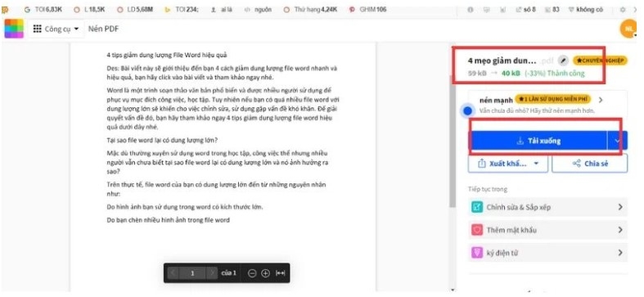Click the Thứ hạng 4,24K rank stat
The height and width of the screenshot is (297, 644).
[310, 10]
